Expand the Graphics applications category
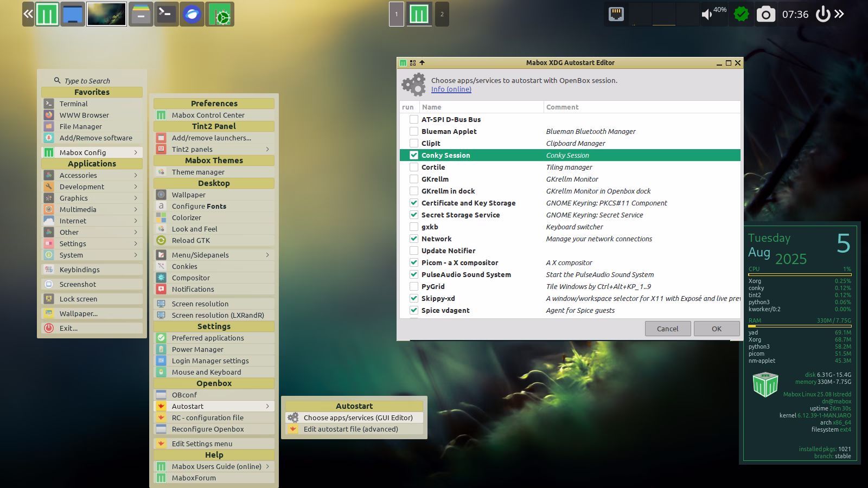This screenshot has height=488, width=868. coord(92,198)
